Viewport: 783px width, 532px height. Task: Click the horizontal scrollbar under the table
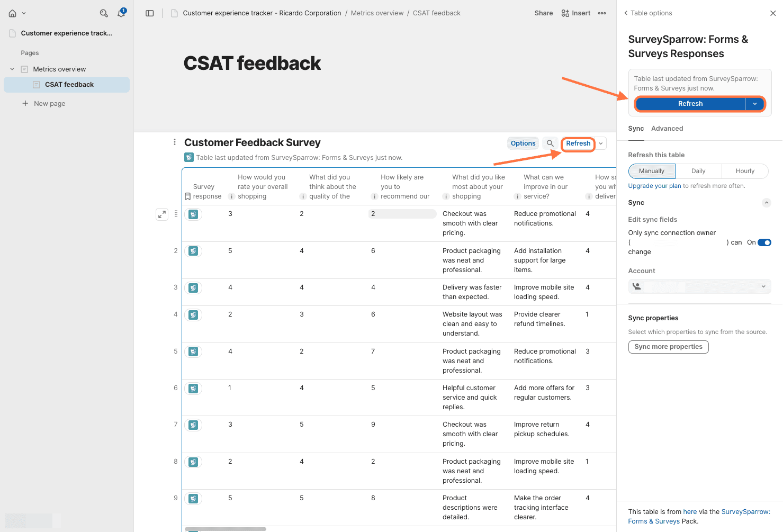[225, 529]
